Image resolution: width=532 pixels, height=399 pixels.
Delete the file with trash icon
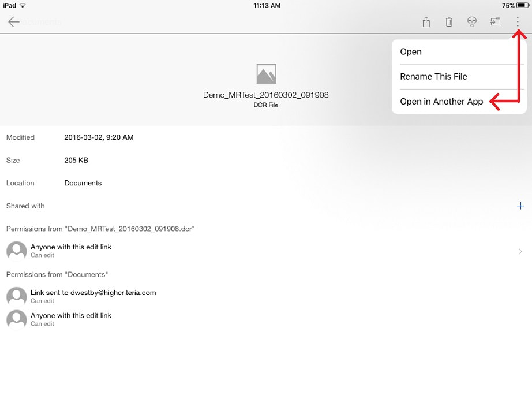(x=449, y=22)
